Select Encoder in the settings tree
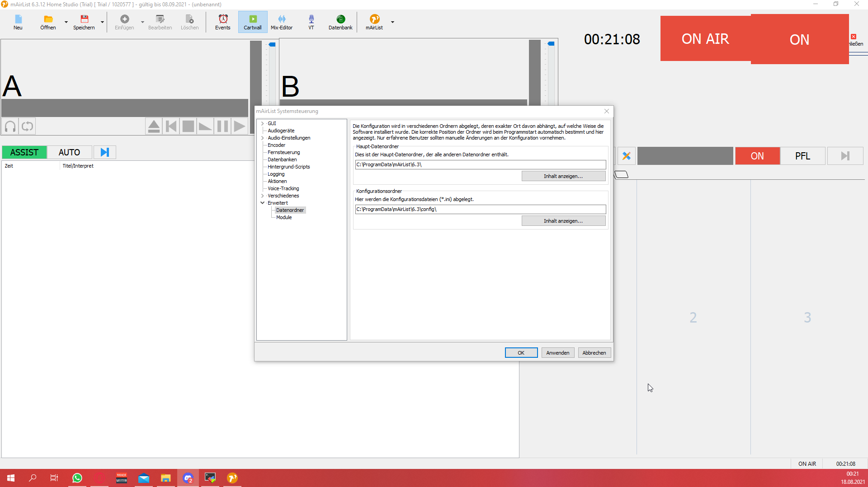Image resolution: width=868 pixels, height=487 pixels. [x=276, y=145]
